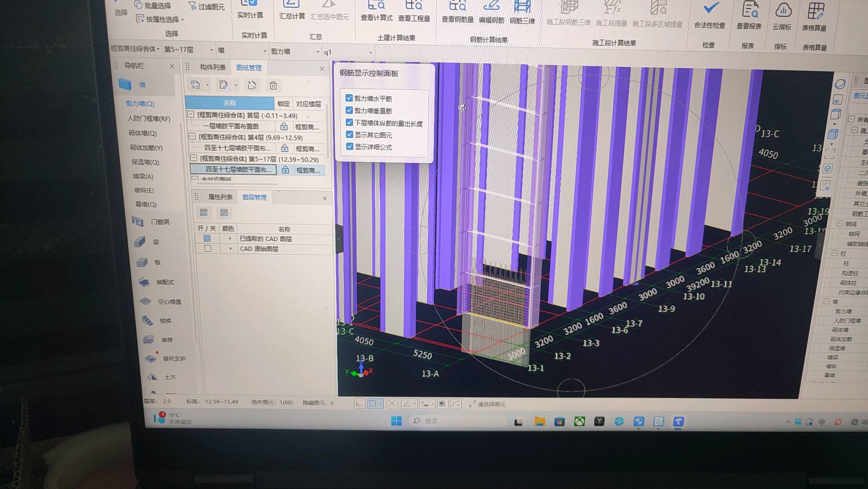Click the second layer tool icon in 图层管理
This screenshot has width=868, height=489.
(x=224, y=212)
